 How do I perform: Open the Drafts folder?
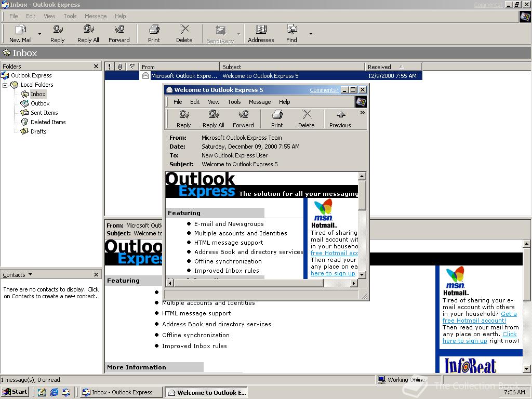(38, 131)
